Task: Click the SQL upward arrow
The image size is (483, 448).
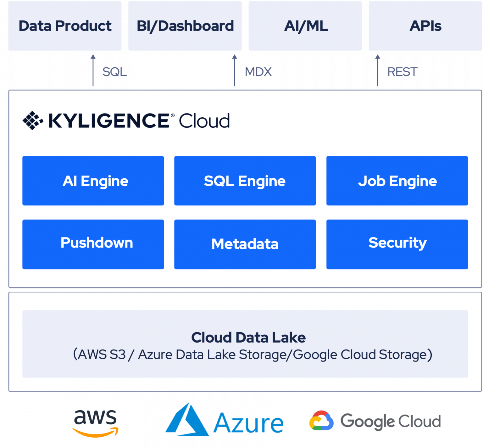Action: coord(93,70)
